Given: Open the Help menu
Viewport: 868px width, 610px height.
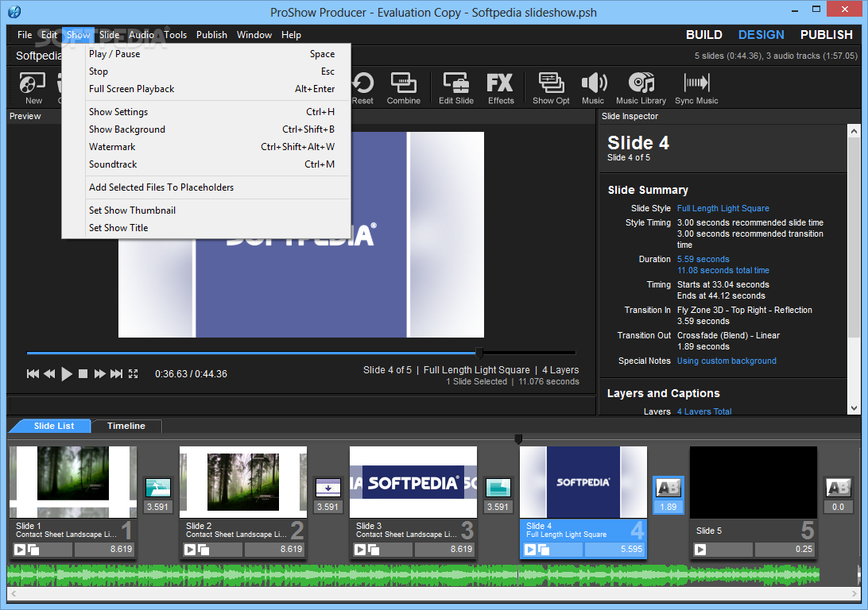Looking at the screenshot, I should (x=291, y=35).
